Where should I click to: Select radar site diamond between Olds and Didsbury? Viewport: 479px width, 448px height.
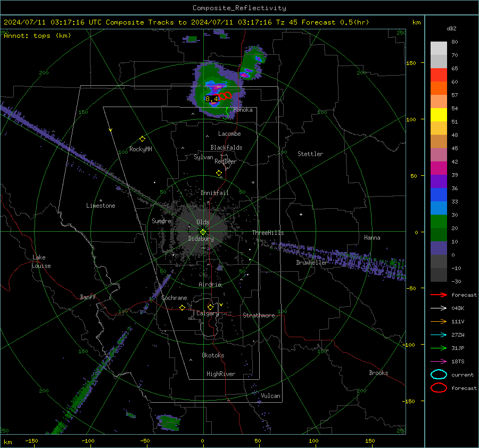(x=203, y=232)
